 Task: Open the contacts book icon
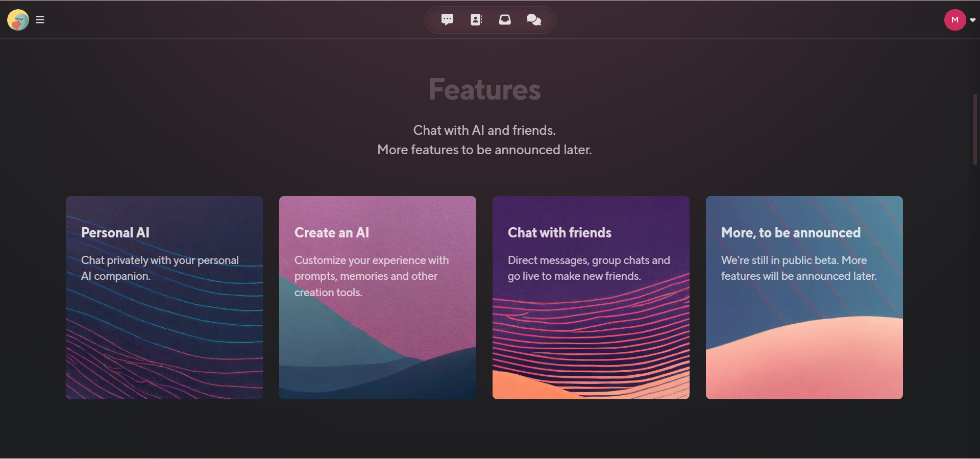coord(476,19)
